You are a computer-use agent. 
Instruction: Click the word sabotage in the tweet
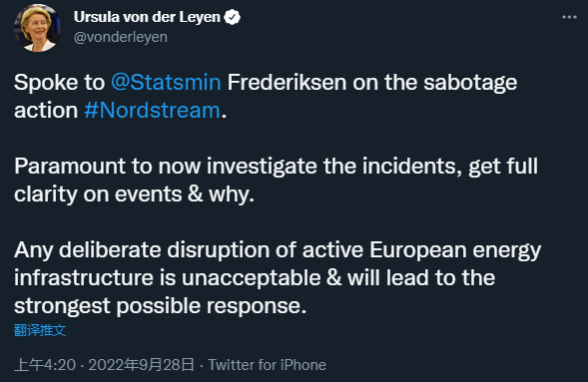tap(470, 83)
